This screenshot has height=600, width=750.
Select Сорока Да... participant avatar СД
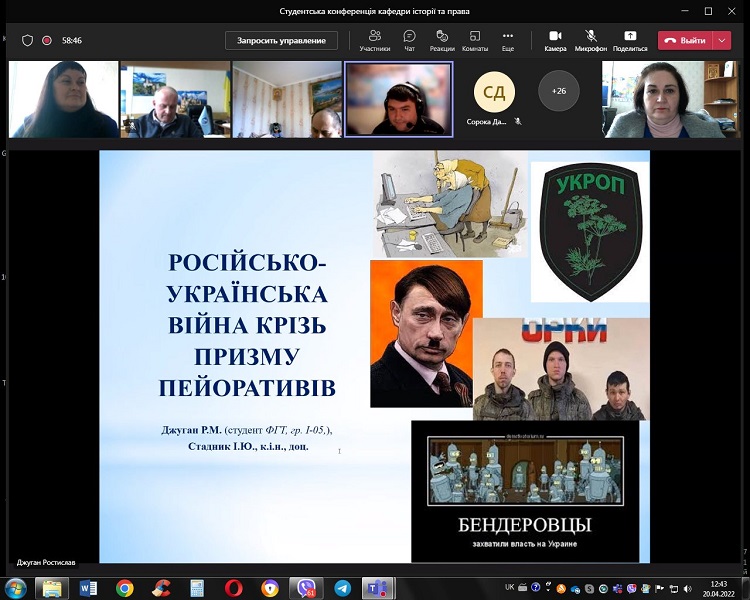click(x=494, y=91)
